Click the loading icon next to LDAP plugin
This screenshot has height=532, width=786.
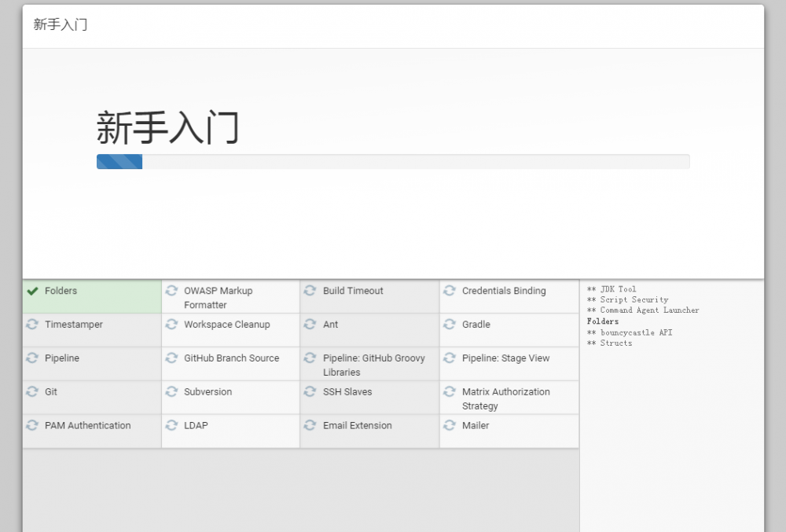point(171,425)
